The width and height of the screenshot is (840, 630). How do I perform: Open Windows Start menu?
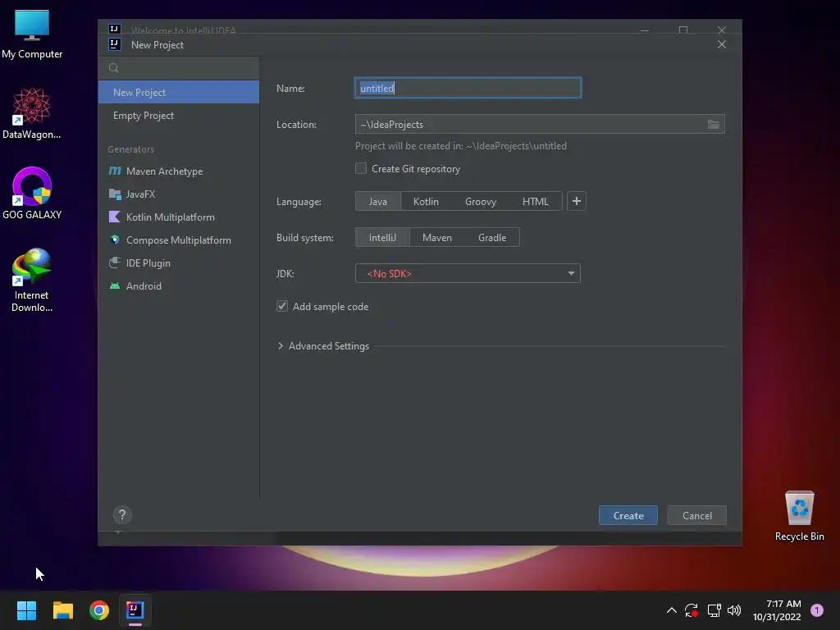(x=26, y=610)
